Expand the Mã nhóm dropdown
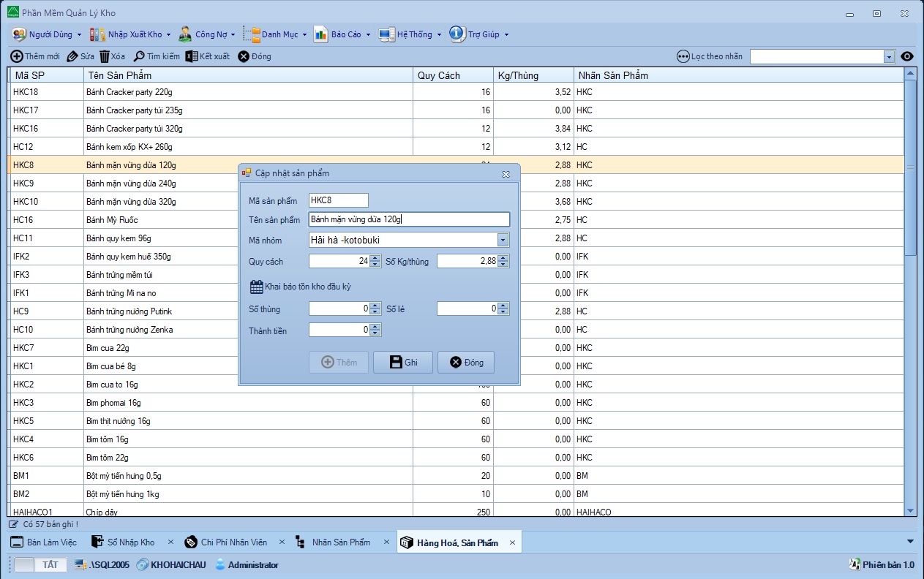The width and height of the screenshot is (924, 579). coord(503,240)
